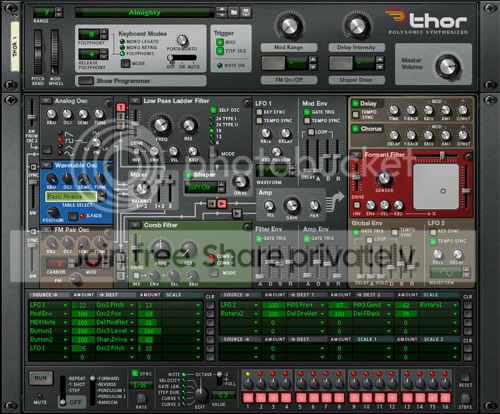Open the Analog Osc type dropdown arrow

pos(46,100)
